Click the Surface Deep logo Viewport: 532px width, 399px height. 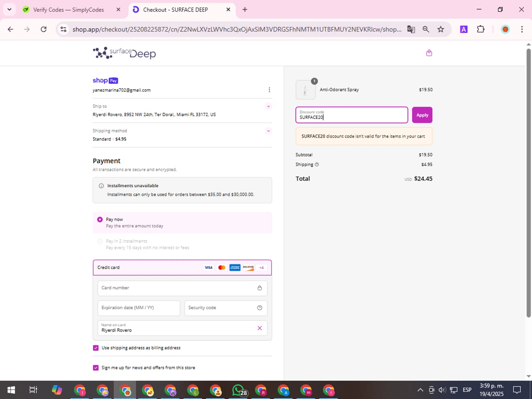(x=124, y=53)
